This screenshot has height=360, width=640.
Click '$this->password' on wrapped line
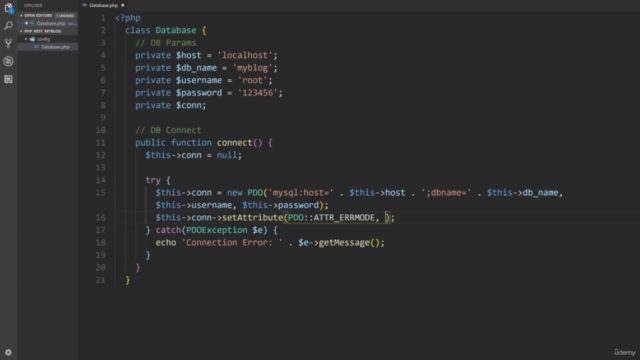click(280, 205)
